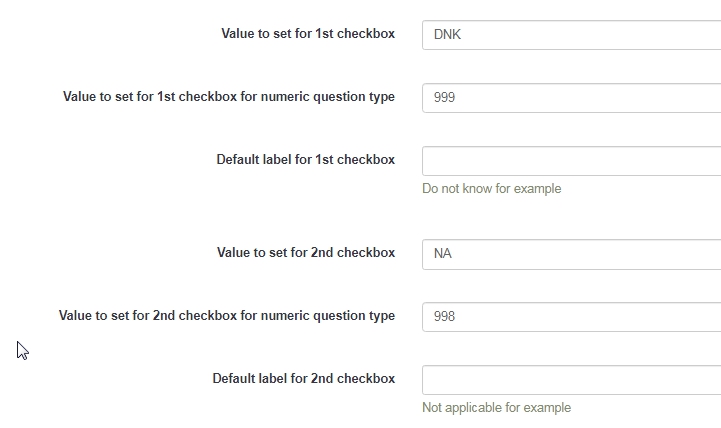The image size is (721, 428).
Task: Place cursor in the field containing 999
Action: pos(571,98)
